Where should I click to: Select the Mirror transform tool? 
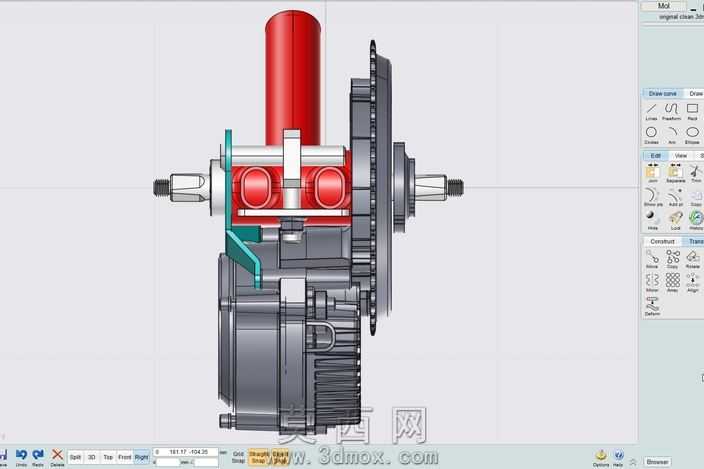click(x=652, y=283)
